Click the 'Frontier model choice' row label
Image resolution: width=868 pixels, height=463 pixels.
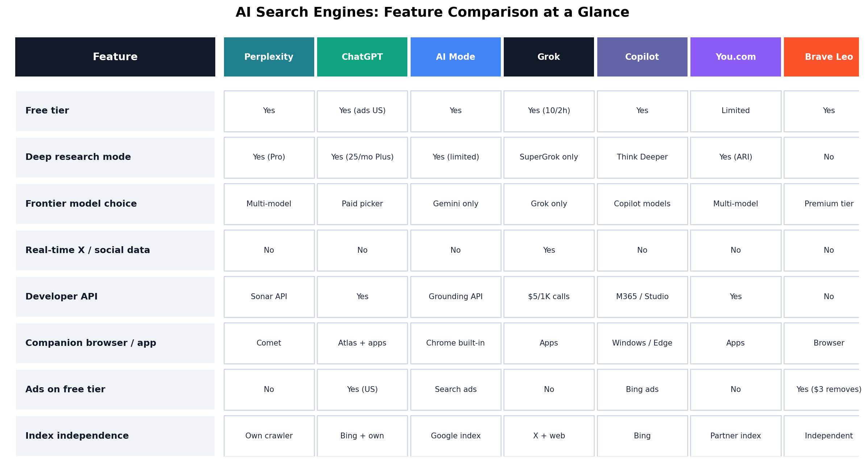point(115,204)
